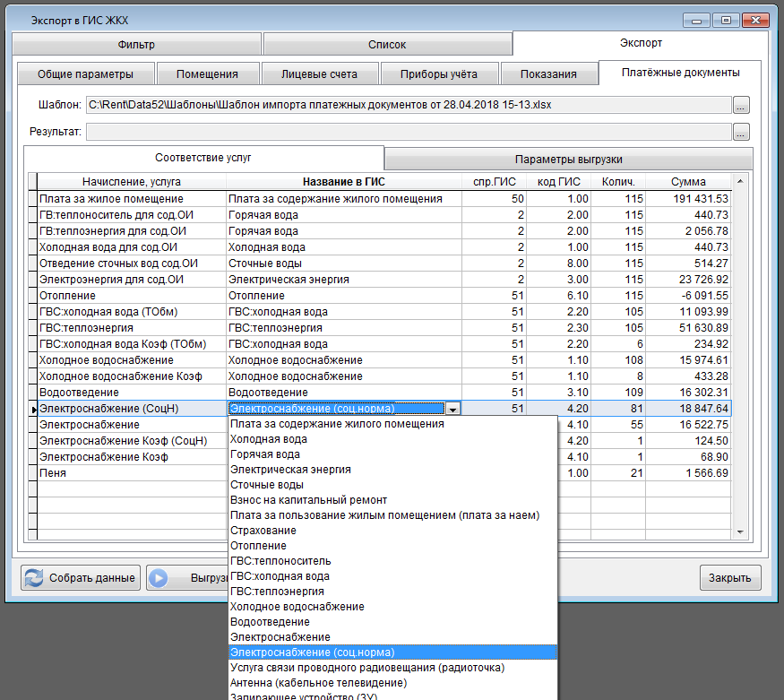The image size is (784, 700).
Task: Click sum value 191 431.53
Action: pos(688,199)
